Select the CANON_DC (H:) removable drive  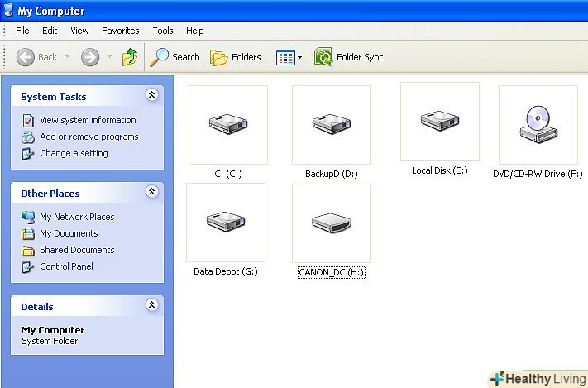[x=331, y=223]
